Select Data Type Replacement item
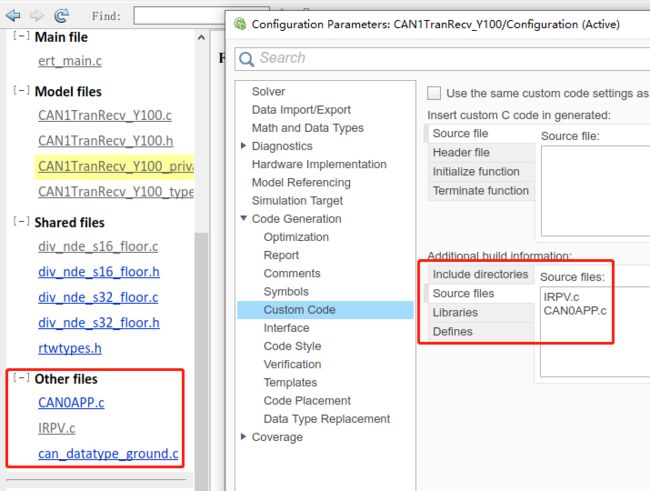650x491 pixels. tap(327, 419)
